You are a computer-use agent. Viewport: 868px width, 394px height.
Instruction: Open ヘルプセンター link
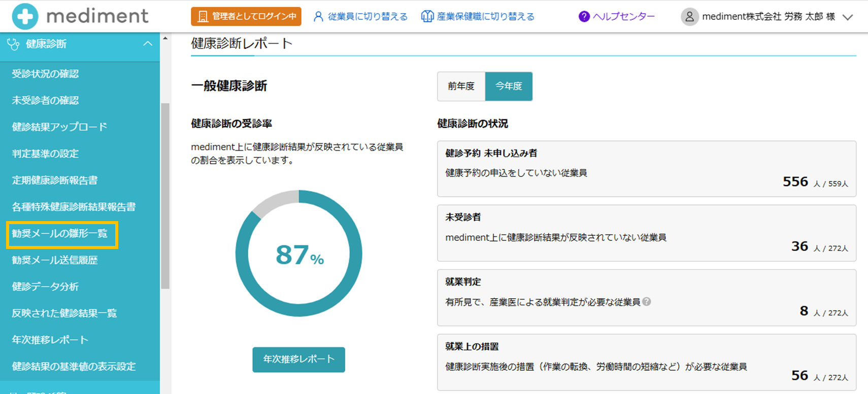[x=617, y=17]
